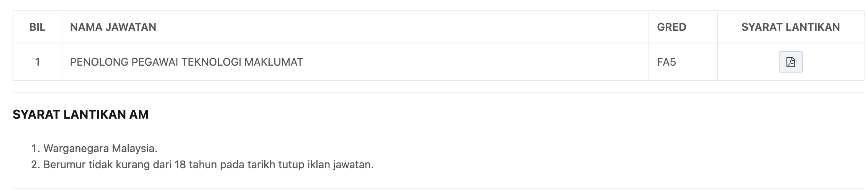Viewport: 868px width, 192px height.
Task: Click row number 1 in BIL column
Action: pyautogui.click(x=37, y=62)
